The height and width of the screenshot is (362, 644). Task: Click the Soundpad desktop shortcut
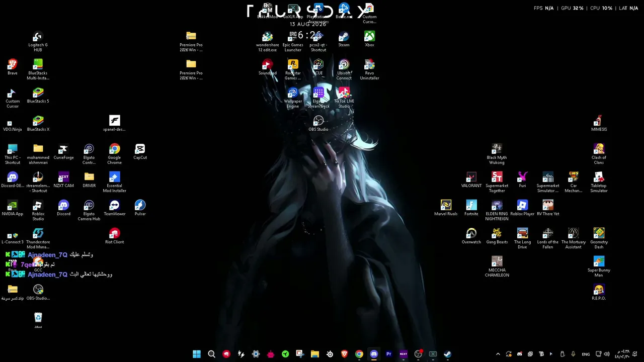[267, 67]
